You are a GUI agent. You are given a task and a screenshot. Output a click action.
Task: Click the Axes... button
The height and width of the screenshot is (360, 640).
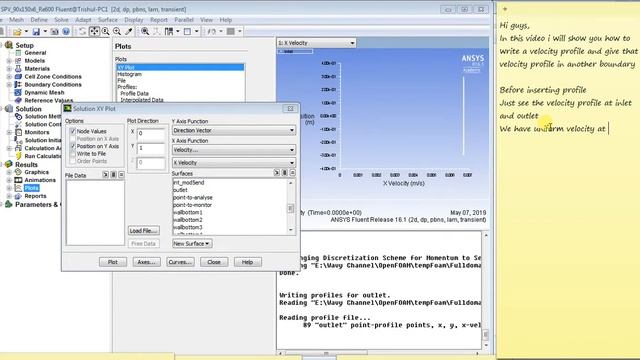147,262
